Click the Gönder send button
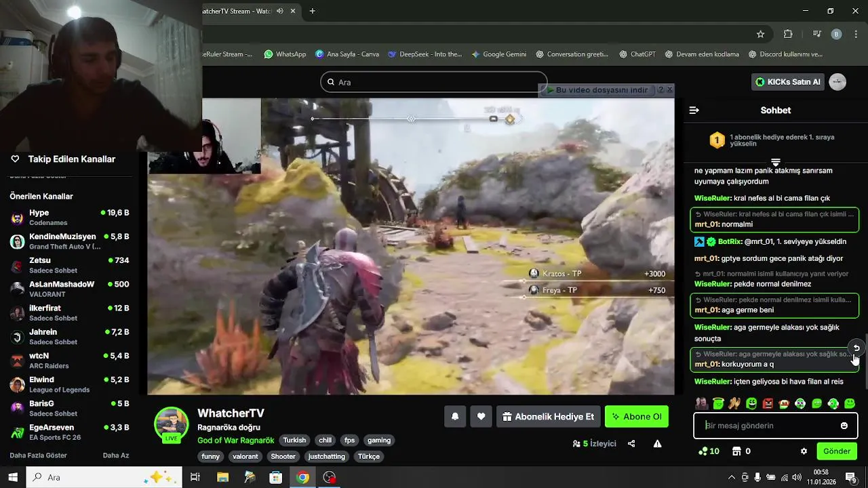The image size is (868, 488). (837, 451)
